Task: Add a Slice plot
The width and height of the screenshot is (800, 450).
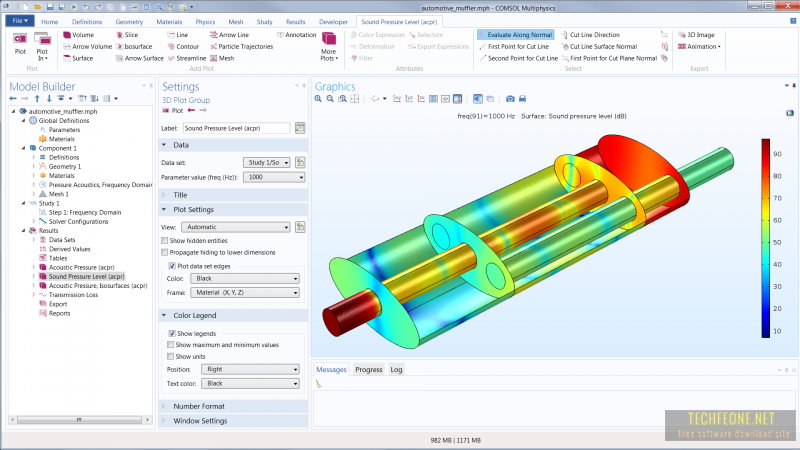Action: tap(127, 35)
